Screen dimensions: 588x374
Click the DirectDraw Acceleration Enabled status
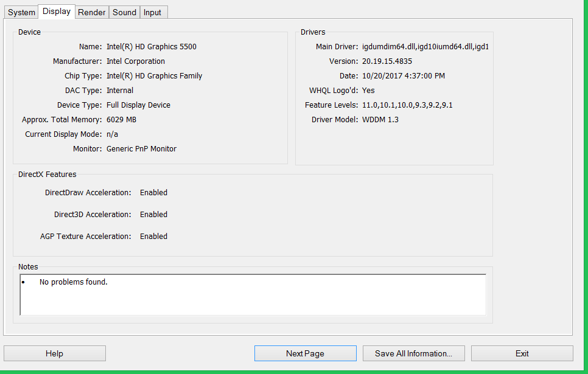pyautogui.click(x=153, y=193)
